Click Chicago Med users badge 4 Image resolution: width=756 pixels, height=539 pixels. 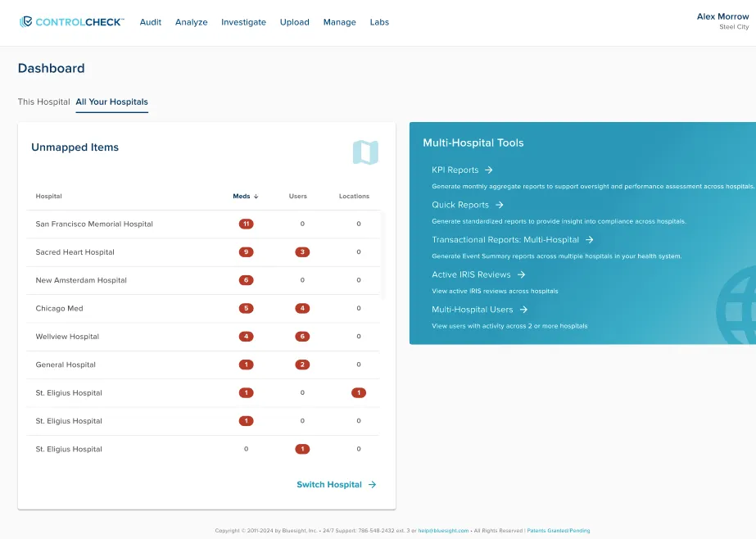pos(302,309)
